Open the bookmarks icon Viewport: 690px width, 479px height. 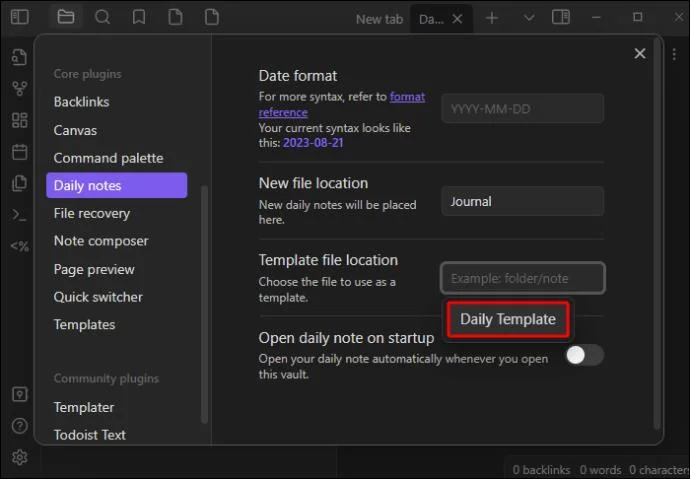click(139, 17)
